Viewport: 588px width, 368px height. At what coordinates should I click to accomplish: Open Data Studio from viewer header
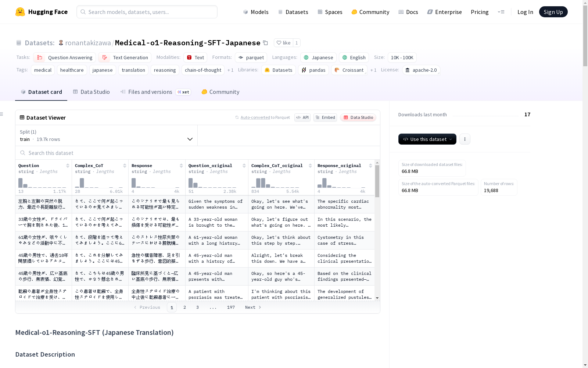point(358,117)
